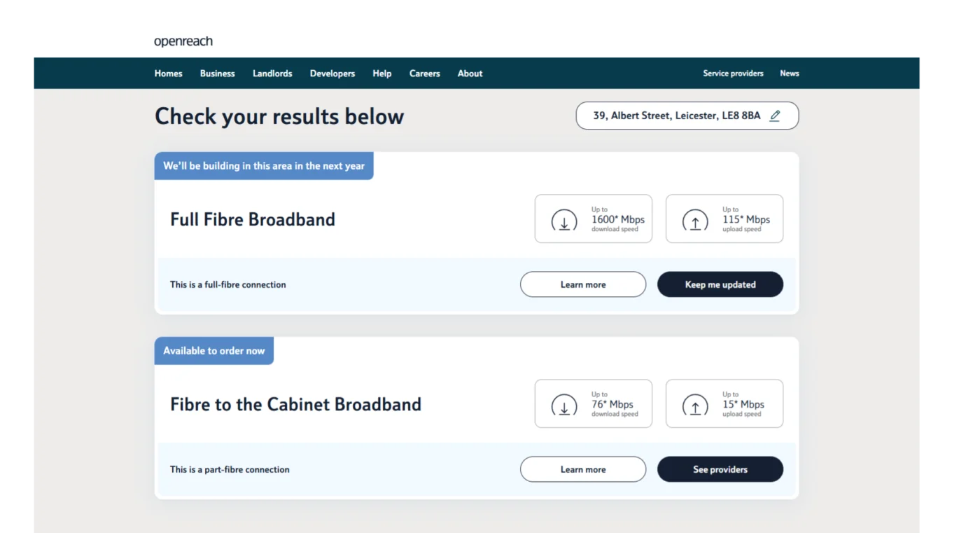Click the address field showing Albert Street
This screenshot has height=533, width=980.
pos(687,116)
